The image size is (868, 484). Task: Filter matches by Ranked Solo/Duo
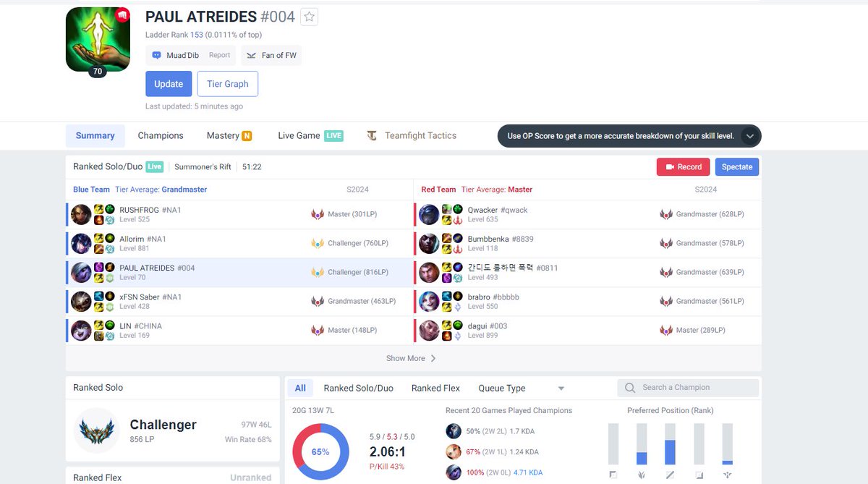coord(359,388)
